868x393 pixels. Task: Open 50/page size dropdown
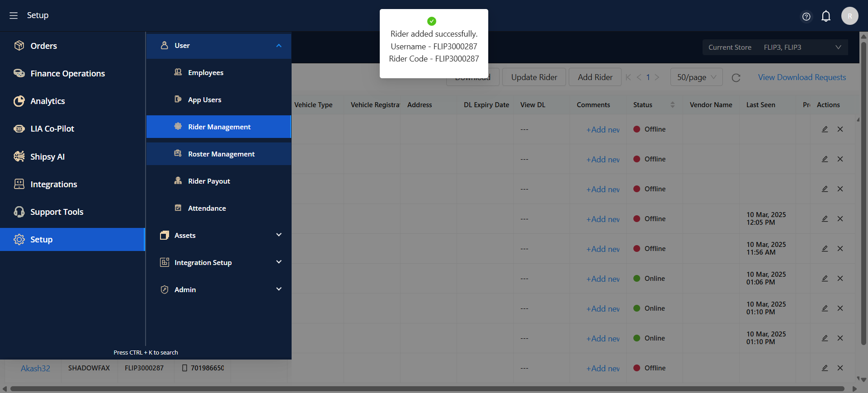click(696, 77)
